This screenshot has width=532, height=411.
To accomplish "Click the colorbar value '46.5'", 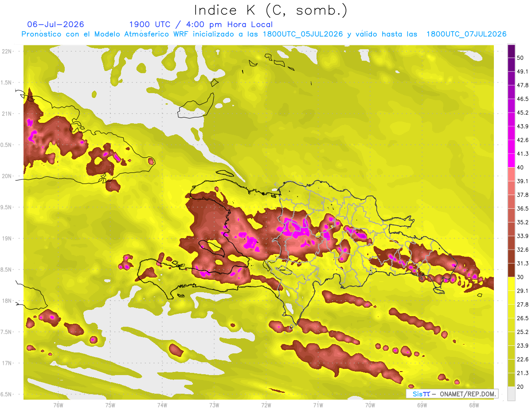I will 523,99.
